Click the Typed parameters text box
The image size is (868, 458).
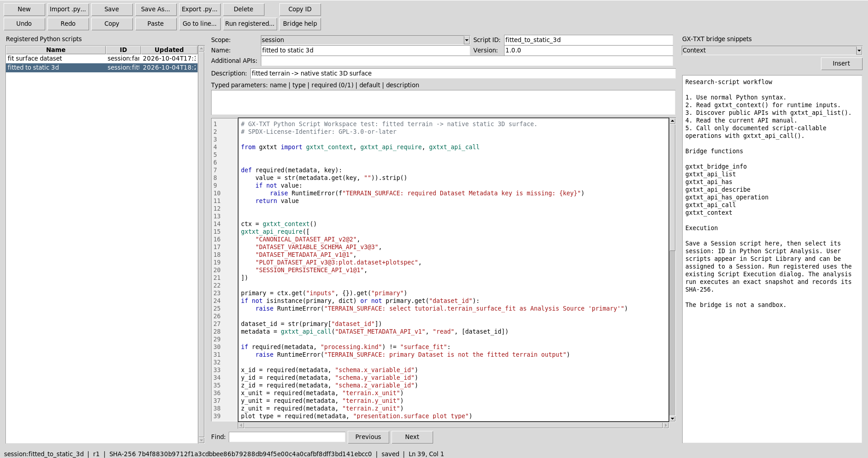pos(443,103)
